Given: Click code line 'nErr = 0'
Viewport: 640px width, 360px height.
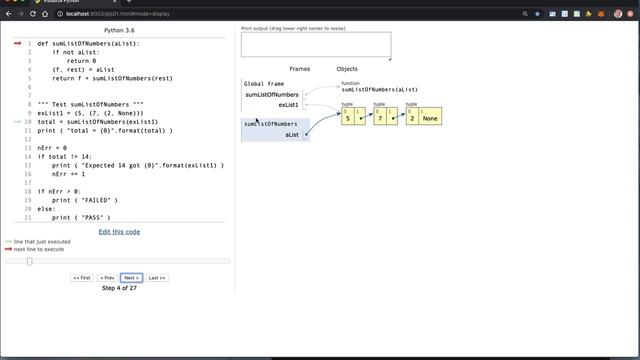Looking at the screenshot, I should (52, 148).
